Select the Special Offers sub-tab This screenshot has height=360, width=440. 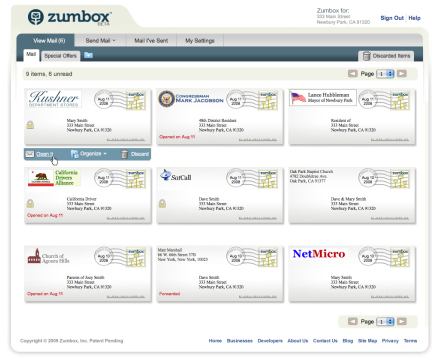point(60,56)
